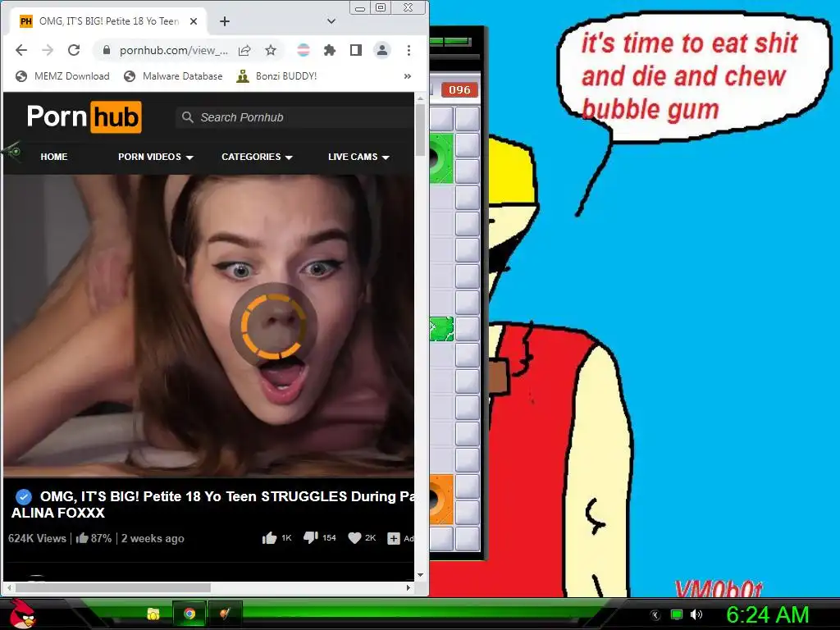Click the orange tile in the game window

coord(441,500)
